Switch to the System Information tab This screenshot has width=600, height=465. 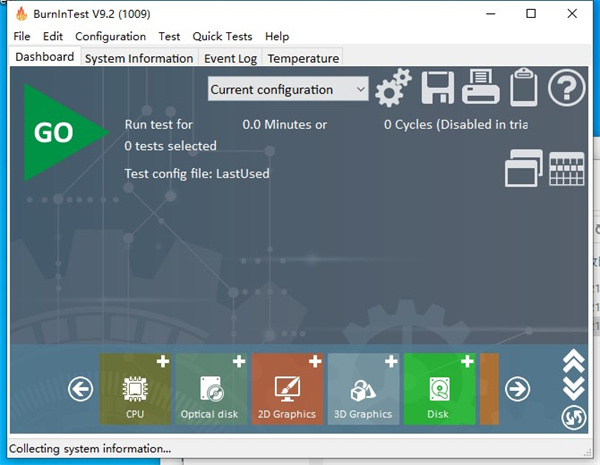point(139,58)
